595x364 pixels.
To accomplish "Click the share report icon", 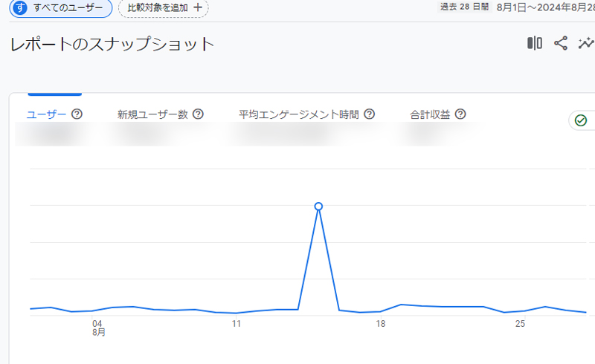I will 561,43.
